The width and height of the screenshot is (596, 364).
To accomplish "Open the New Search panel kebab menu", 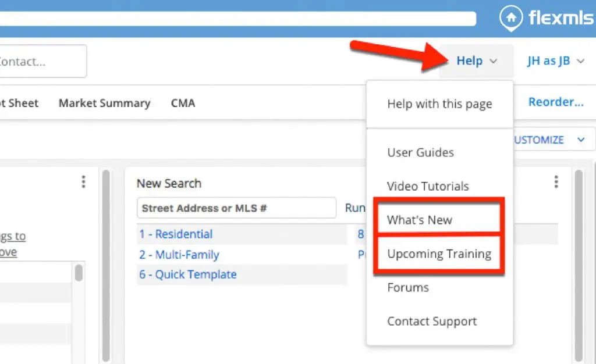I will [x=556, y=182].
